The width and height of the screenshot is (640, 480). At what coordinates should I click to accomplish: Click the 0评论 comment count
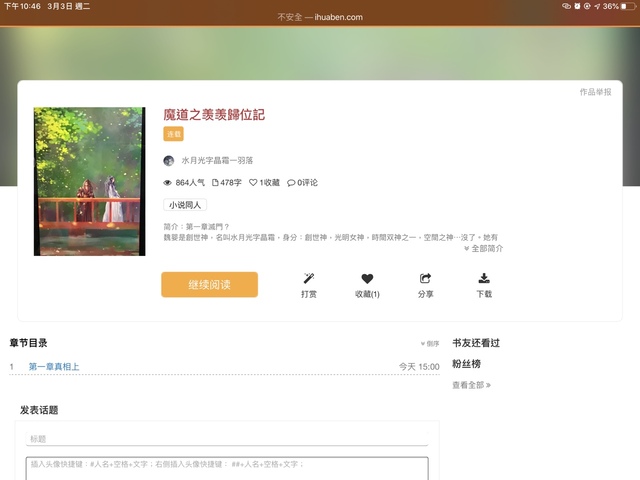click(x=307, y=182)
